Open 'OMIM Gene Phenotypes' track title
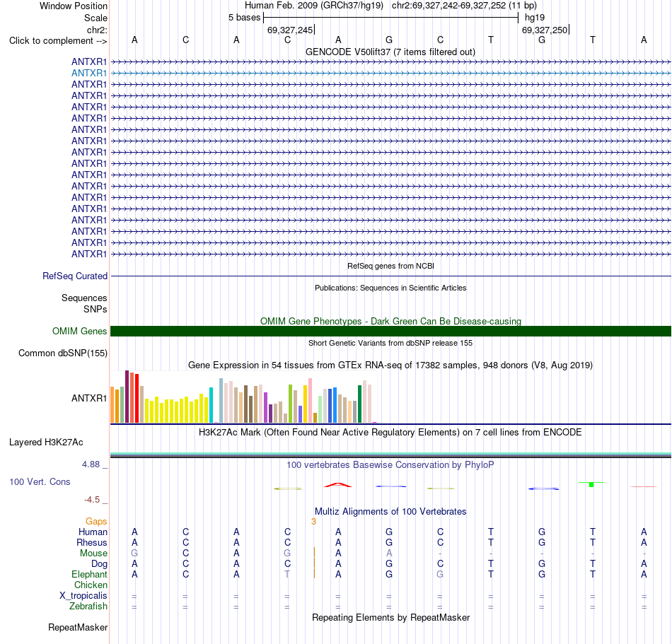The image size is (672, 644). click(390, 321)
